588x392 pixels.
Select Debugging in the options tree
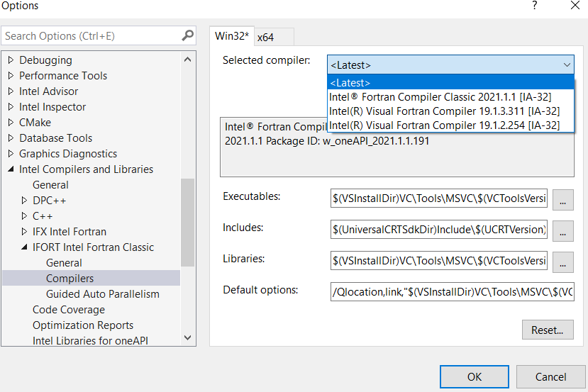pyautogui.click(x=46, y=60)
